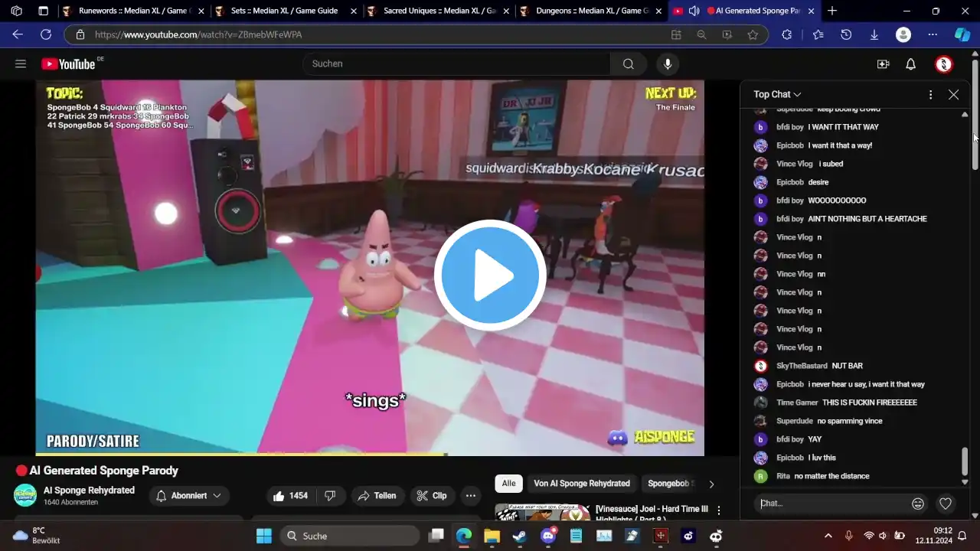Go to the YouTube home logo

click(x=68, y=64)
